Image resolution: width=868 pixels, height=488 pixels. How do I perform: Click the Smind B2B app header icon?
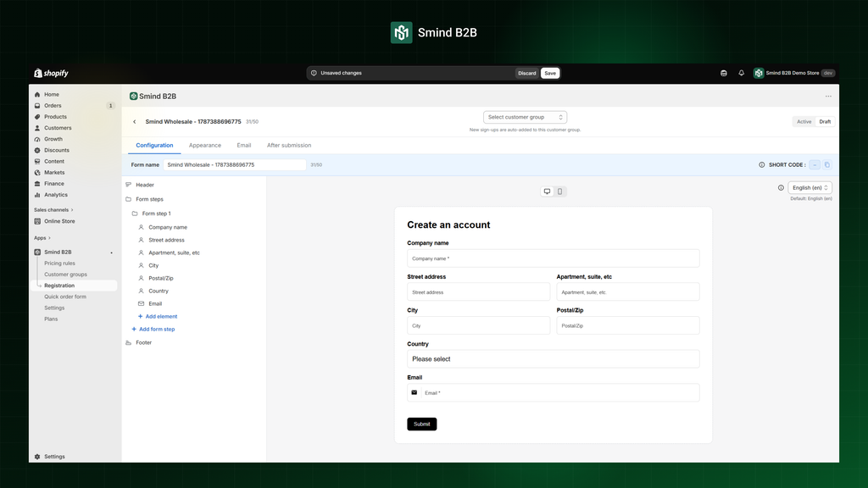click(133, 97)
